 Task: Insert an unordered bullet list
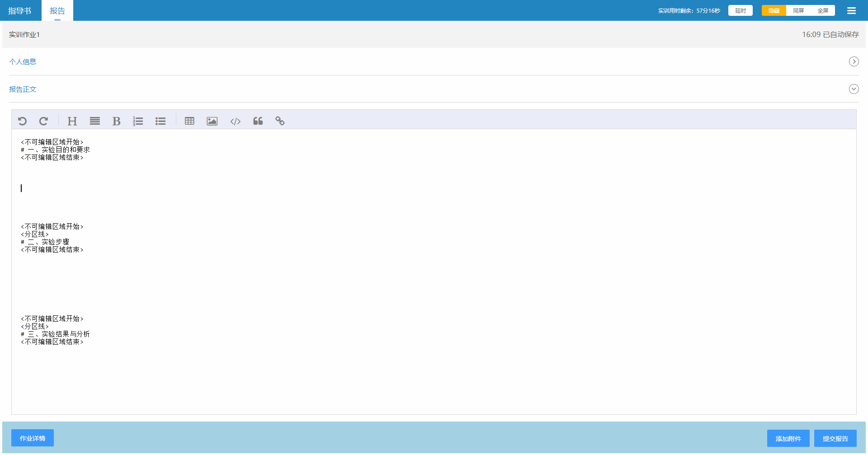tap(160, 121)
